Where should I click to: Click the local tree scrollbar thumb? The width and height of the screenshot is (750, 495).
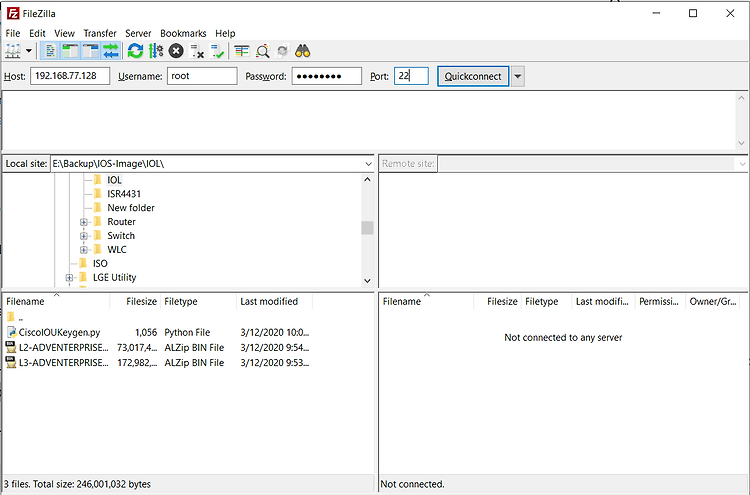367,228
